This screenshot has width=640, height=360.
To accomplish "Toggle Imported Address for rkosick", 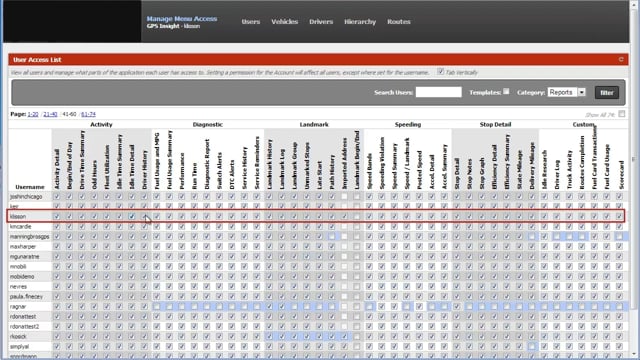I will click(344, 336).
